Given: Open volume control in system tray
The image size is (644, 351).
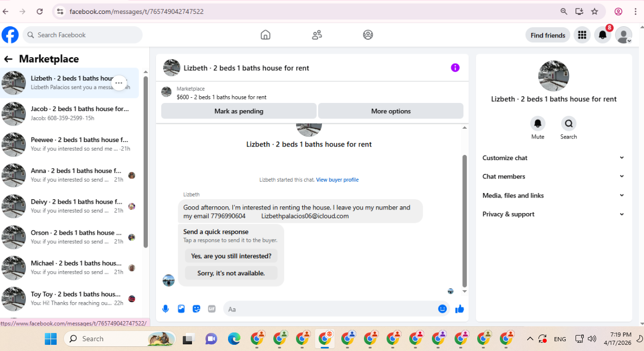Looking at the screenshot, I should 592,339.
